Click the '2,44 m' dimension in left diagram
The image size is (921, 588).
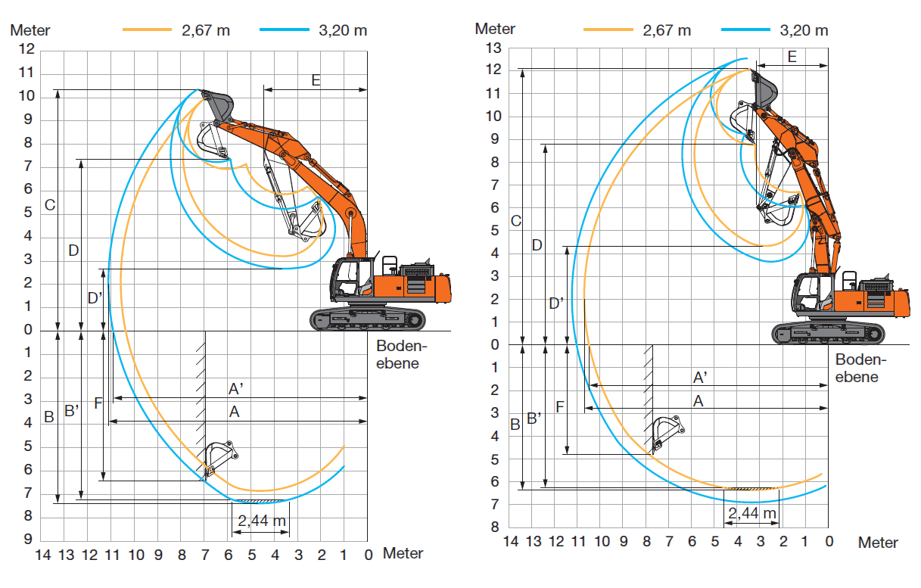[261, 521]
